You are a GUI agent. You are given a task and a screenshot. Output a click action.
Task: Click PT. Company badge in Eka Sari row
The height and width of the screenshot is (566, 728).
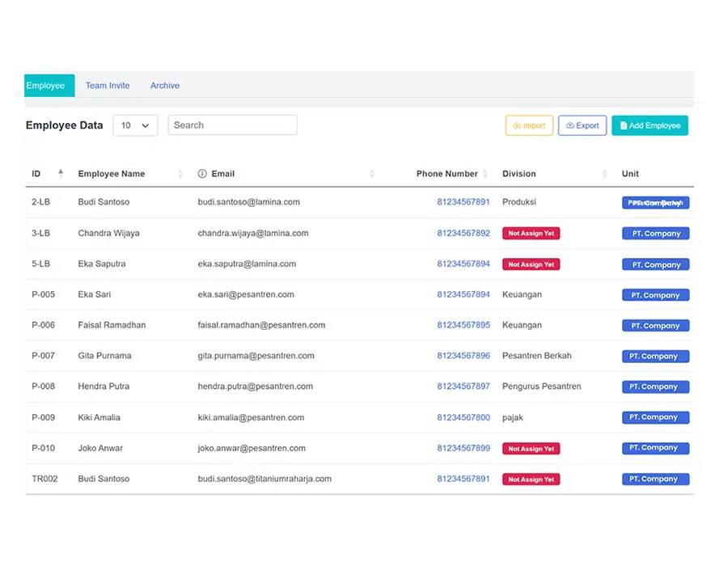point(655,295)
